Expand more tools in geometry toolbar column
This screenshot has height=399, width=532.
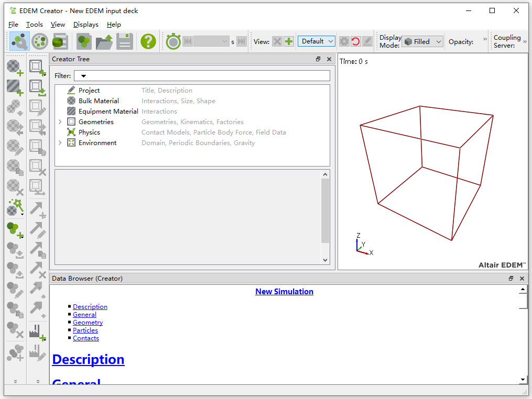(x=38, y=381)
